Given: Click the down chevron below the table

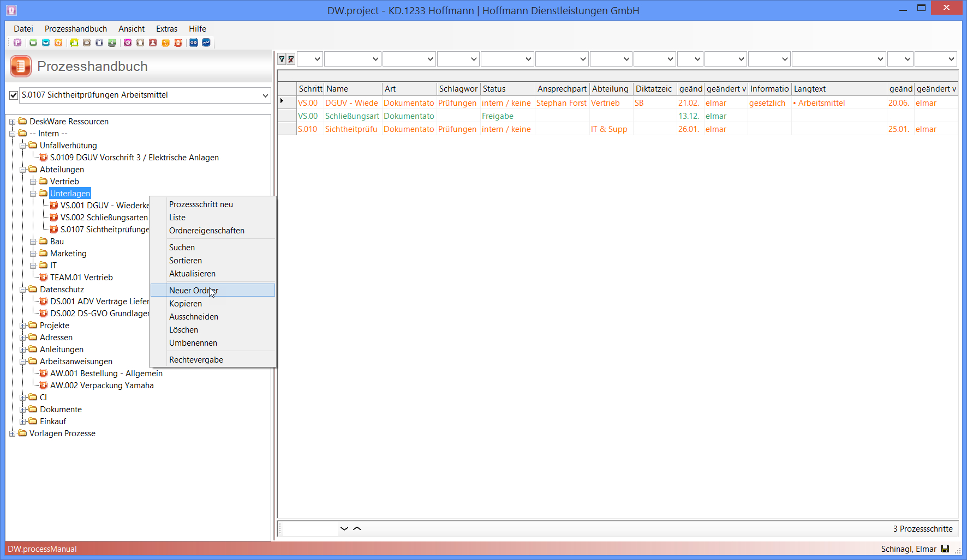Looking at the screenshot, I should 344,528.
